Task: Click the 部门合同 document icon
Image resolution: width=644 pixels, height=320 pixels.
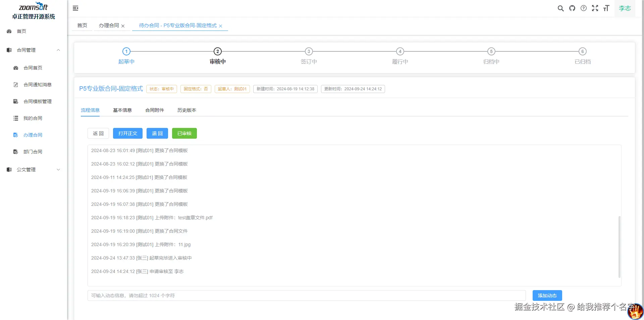Action: tap(16, 152)
